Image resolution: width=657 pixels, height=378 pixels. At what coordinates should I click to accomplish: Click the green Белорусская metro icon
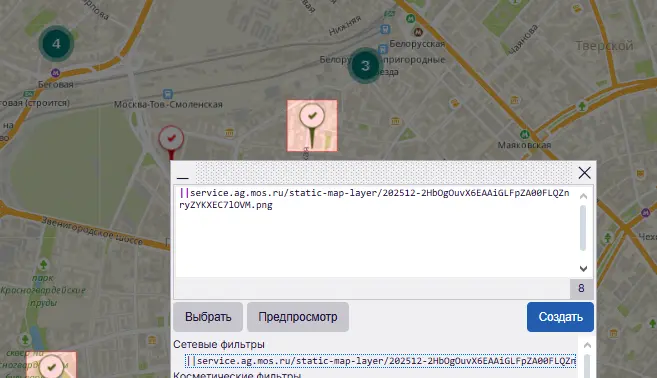coord(410,19)
